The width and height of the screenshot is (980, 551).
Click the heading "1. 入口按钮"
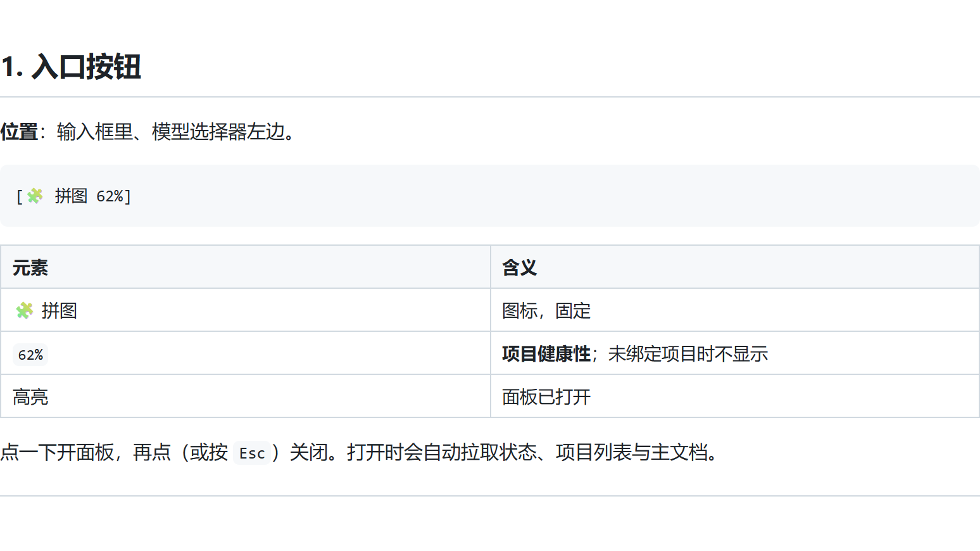71,66
